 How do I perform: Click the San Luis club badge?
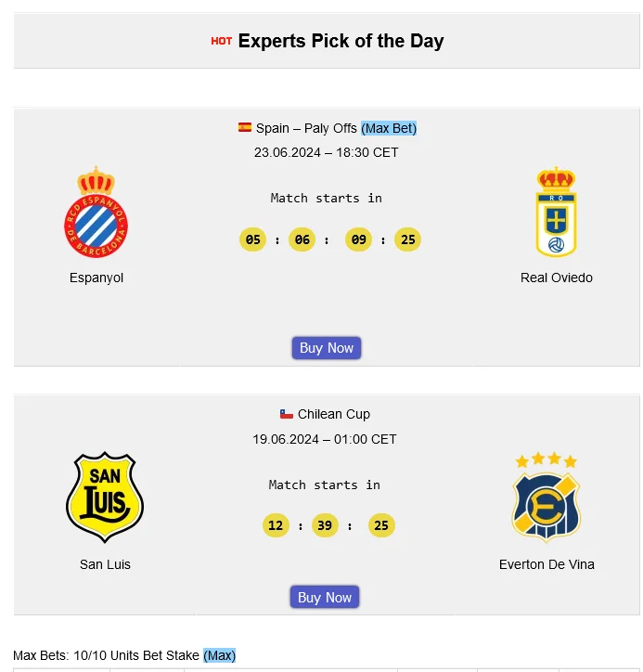click(105, 498)
